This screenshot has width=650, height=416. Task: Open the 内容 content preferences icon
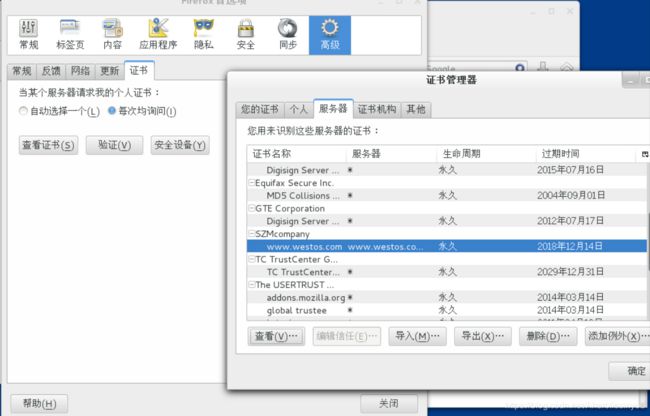[x=112, y=35]
